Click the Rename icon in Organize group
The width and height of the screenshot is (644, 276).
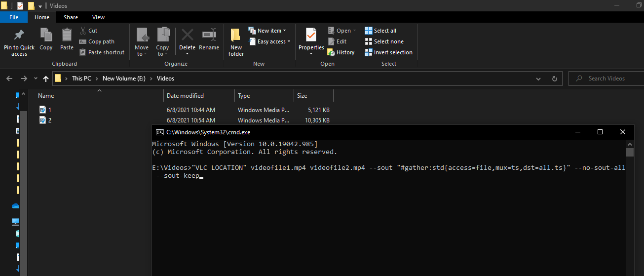point(209,36)
